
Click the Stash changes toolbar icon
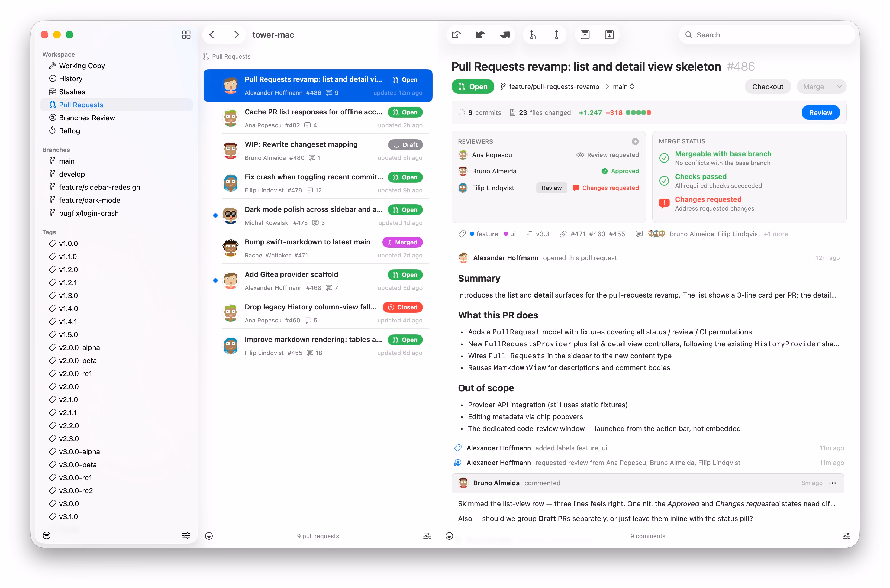tap(585, 35)
